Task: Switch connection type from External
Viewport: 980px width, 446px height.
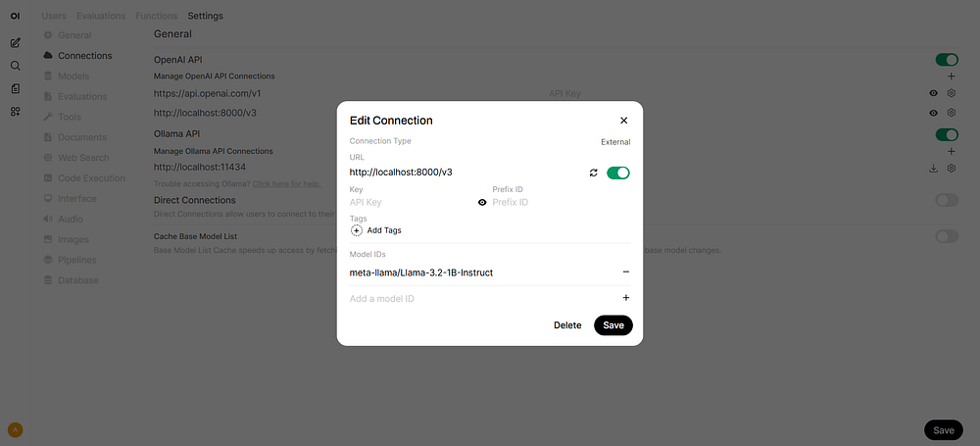Action: 615,142
